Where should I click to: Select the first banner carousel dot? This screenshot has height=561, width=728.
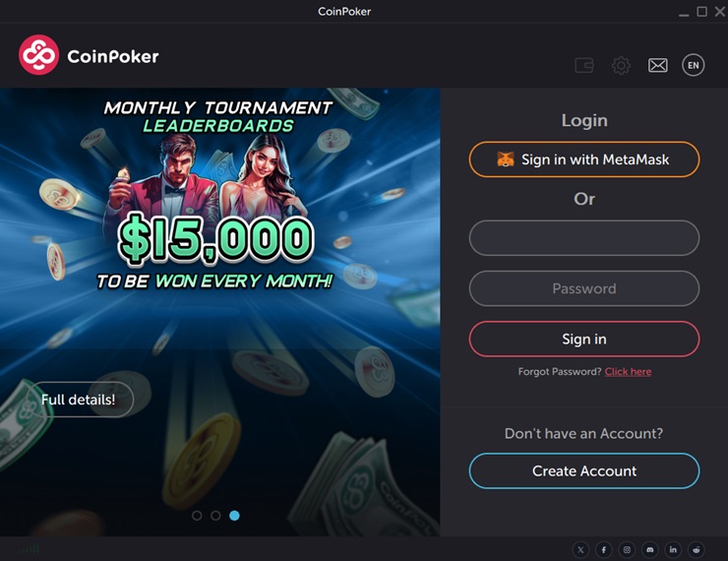point(197,516)
